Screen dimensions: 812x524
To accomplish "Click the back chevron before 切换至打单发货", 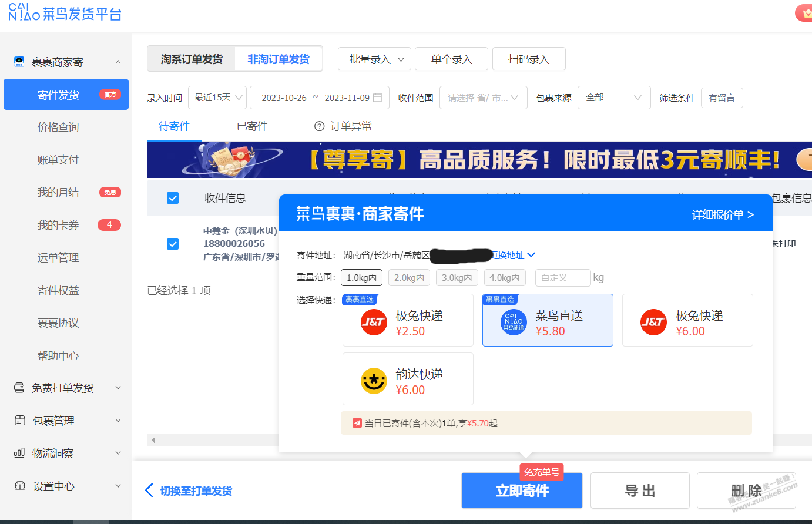I will coord(149,491).
